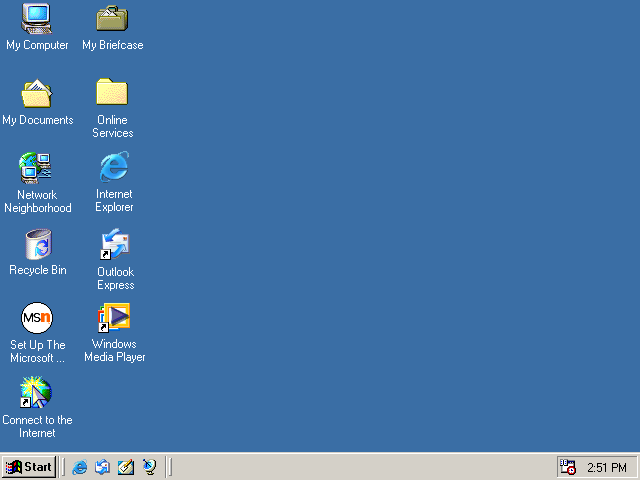
Task: Click the 2:51 PM system clock
Action: click(607, 467)
